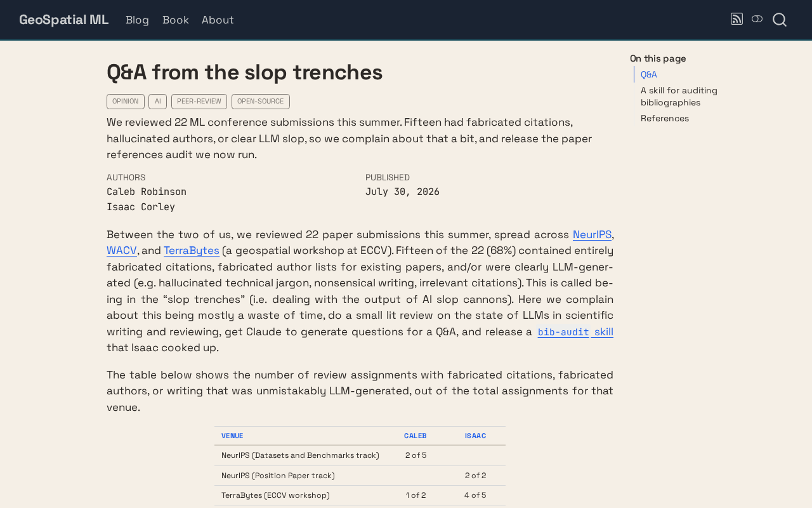The width and height of the screenshot is (812, 508).
Task: Jump to A skill for auditing bibliographies
Action: point(679,97)
